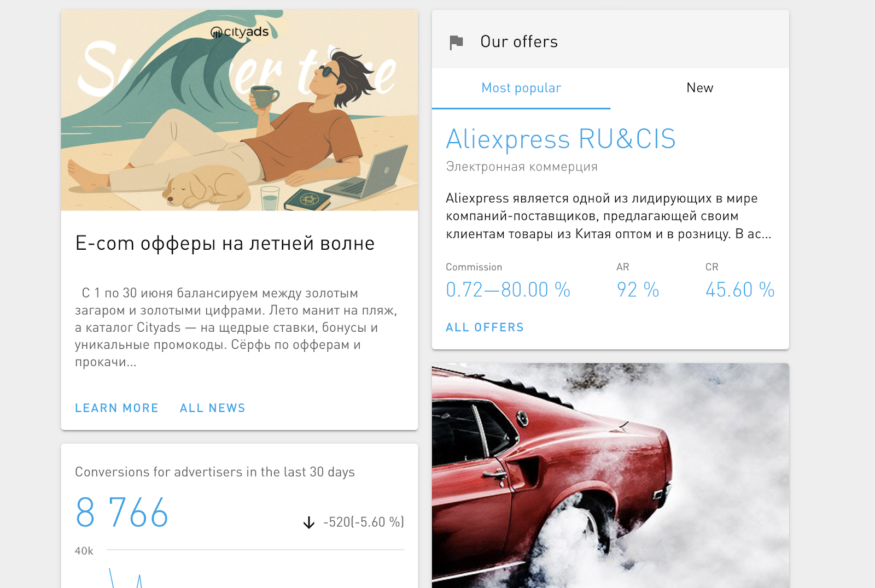875x588 pixels.
Task: Click the red muscle car image
Action: click(x=610, y=475)
